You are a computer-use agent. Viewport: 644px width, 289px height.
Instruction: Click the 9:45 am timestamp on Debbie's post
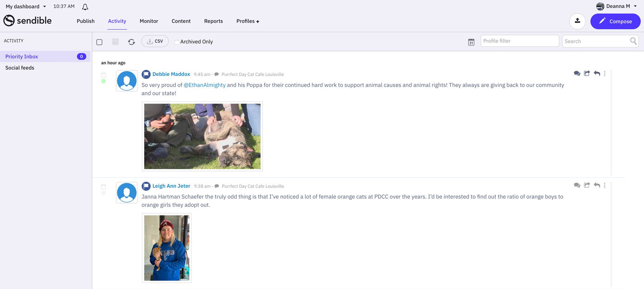[202, 75]
